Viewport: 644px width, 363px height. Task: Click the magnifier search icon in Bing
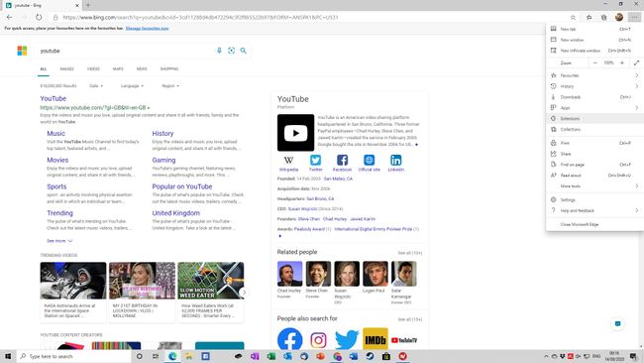[x=244, y=51]
